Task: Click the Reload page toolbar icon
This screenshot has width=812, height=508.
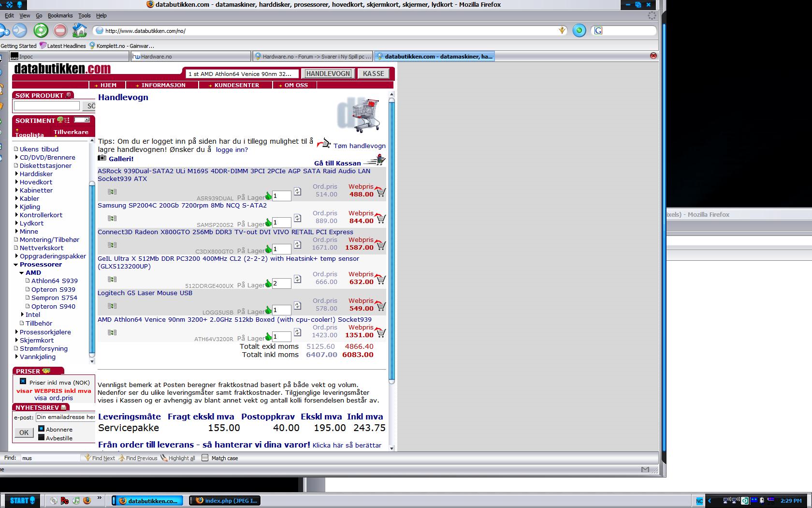Action: pyautogui.click(x=41, y=30)
